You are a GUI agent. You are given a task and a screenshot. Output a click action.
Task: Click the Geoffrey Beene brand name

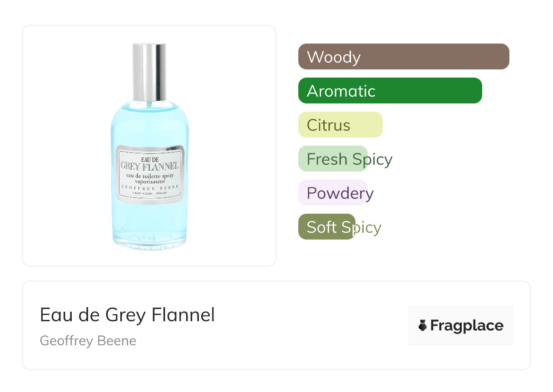point(88,341)
